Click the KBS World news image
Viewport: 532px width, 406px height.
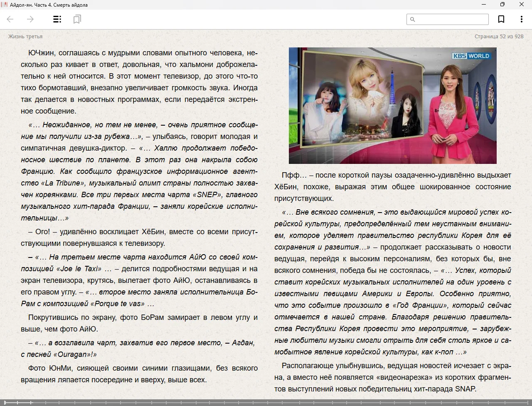pyautogui.click(x=392, y=106)
